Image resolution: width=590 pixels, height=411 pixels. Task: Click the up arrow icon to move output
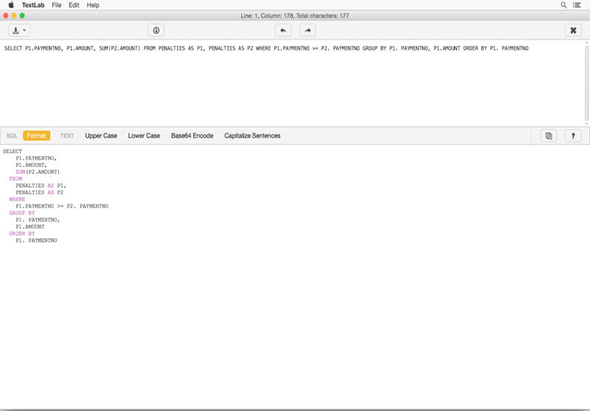click(573, 135)
